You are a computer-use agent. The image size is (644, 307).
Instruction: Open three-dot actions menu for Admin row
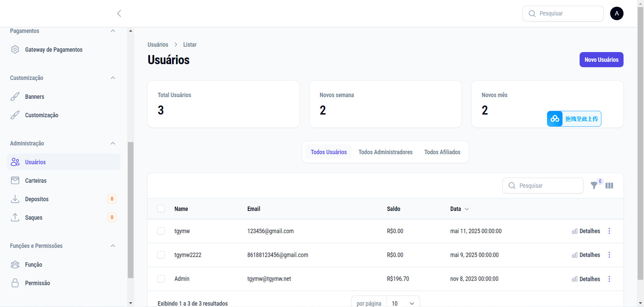tap(609, 279)
